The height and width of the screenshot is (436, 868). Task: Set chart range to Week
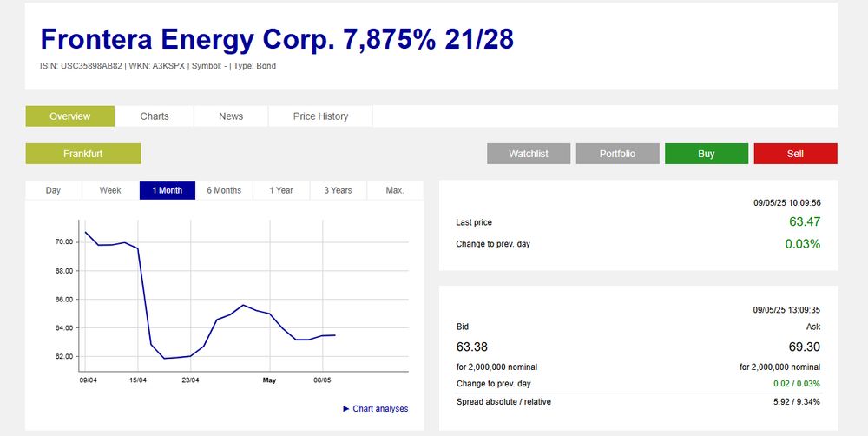tap(110, 190)
